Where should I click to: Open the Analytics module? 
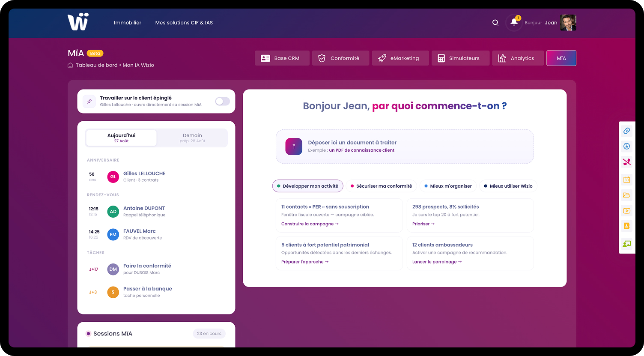[x=518, y=58]
